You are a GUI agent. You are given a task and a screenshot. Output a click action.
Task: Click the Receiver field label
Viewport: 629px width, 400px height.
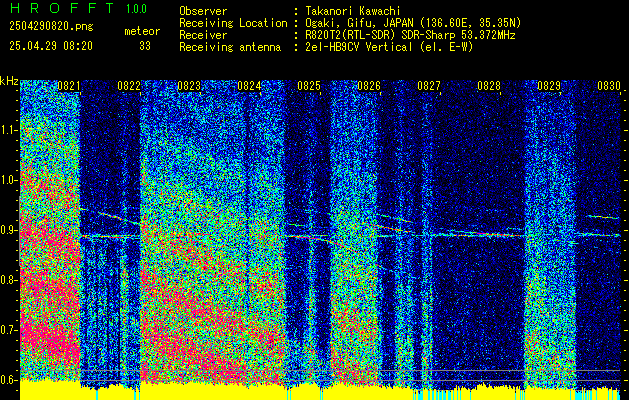tap(203, 35)
